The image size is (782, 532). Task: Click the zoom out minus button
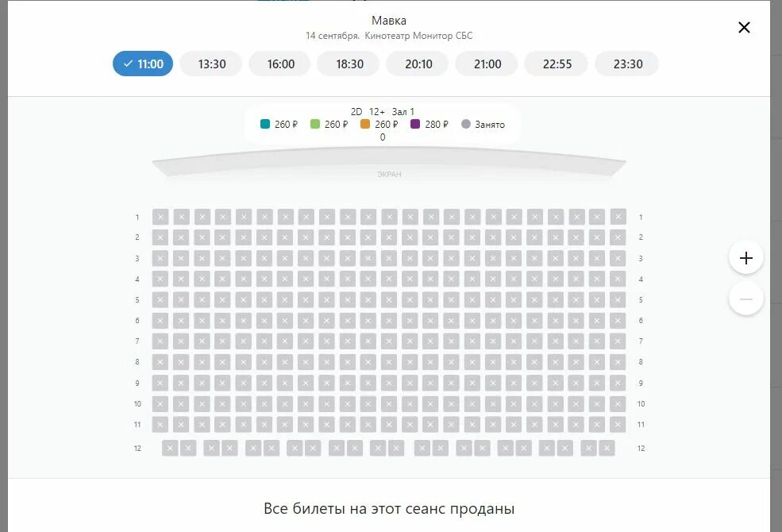click(x=745, y=299)
